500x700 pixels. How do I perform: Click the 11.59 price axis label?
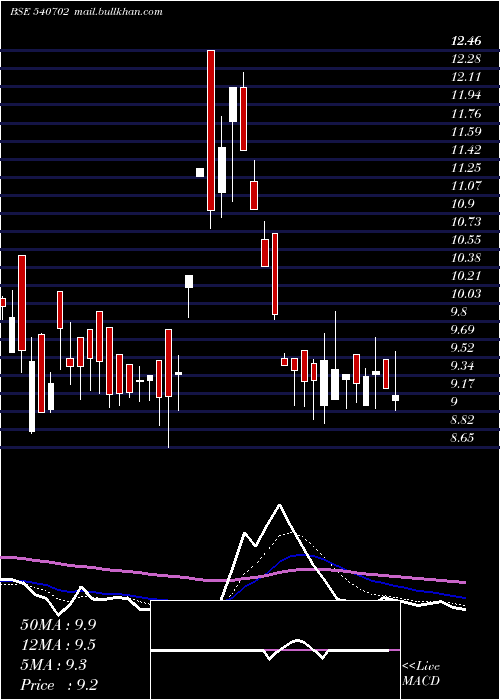pos(466,131)
